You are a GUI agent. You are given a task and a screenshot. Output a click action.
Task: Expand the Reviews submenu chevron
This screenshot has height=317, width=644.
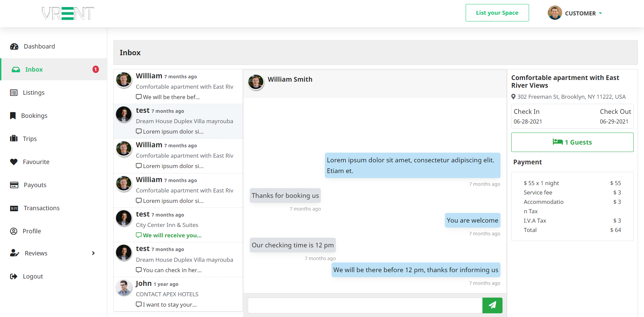pos(93,253)
